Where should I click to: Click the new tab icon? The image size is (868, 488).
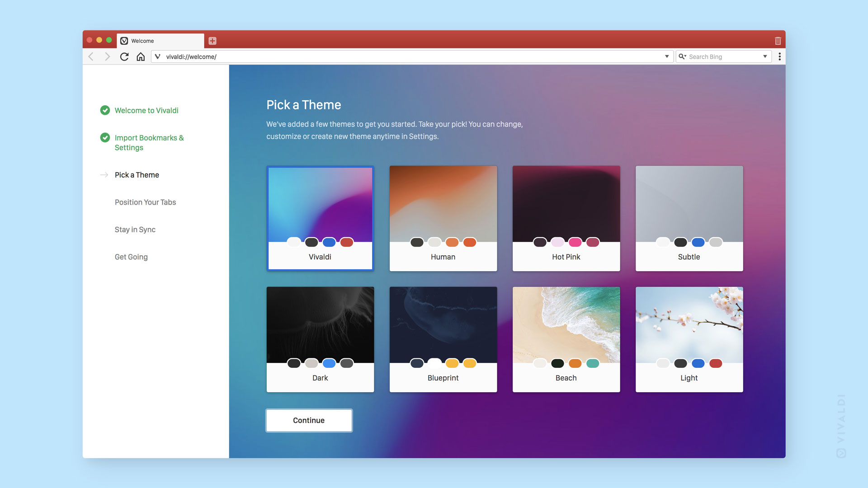[212, 41]
